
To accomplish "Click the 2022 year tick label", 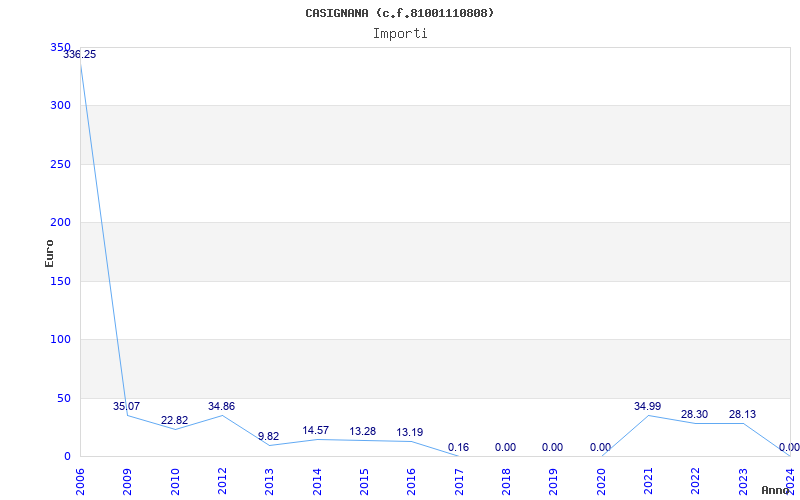I will pyautogui.click(x=696, y=482).
